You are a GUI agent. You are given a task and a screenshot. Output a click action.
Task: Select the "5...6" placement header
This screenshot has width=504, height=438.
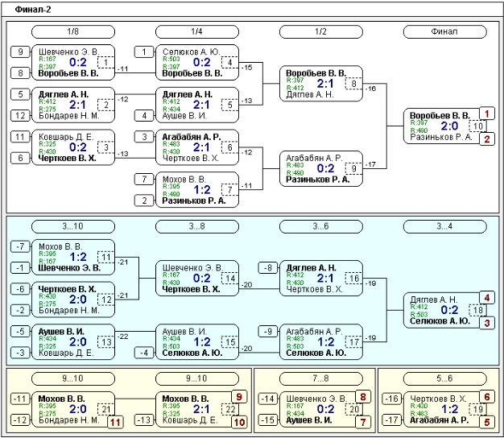445,379
